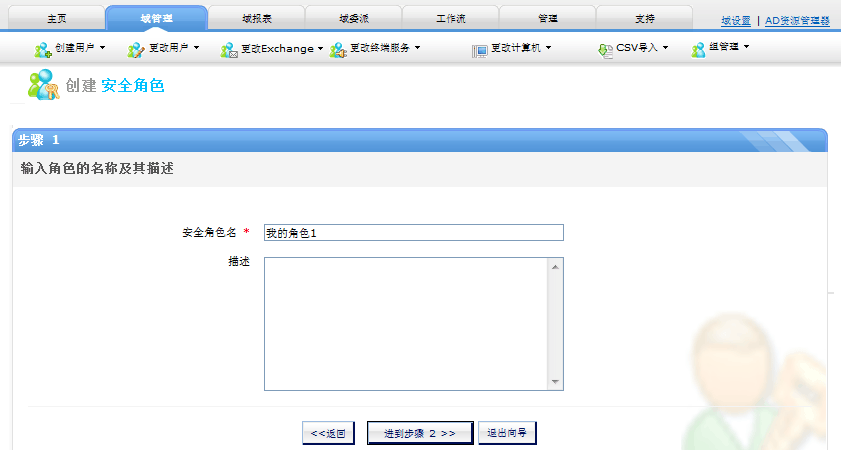Expand the 更改终端服务 dropdown arrow

point(417,48)
